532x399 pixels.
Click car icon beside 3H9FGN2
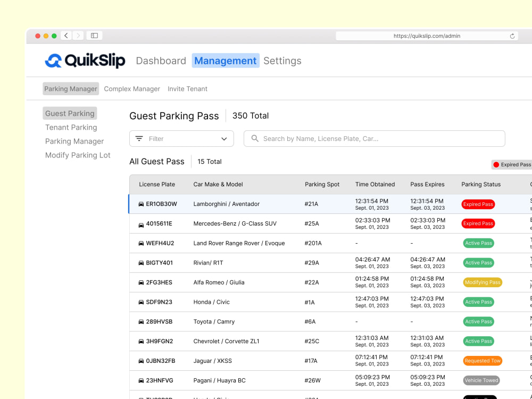(x=141, y=342)
